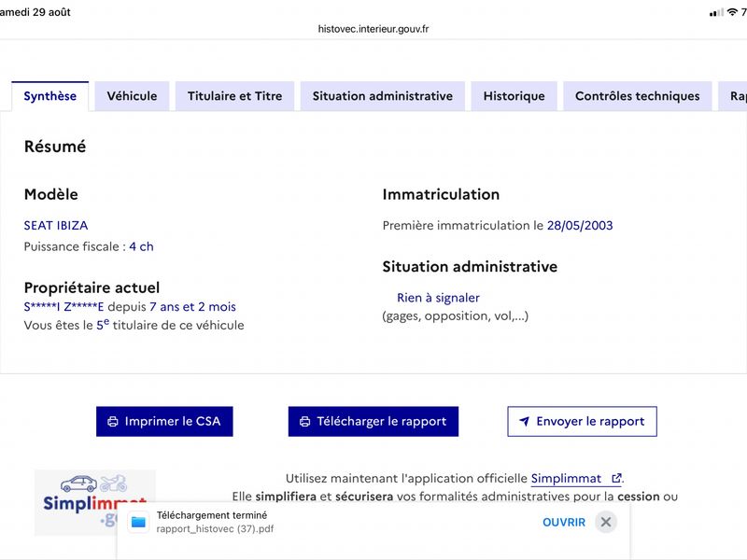
Task: Click the date samedi 29 août in status bar
Action: tap(35, 12)
